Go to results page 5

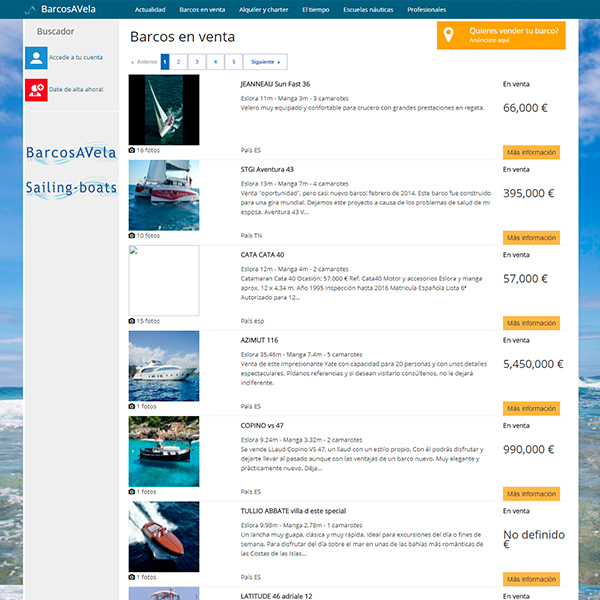234,62
